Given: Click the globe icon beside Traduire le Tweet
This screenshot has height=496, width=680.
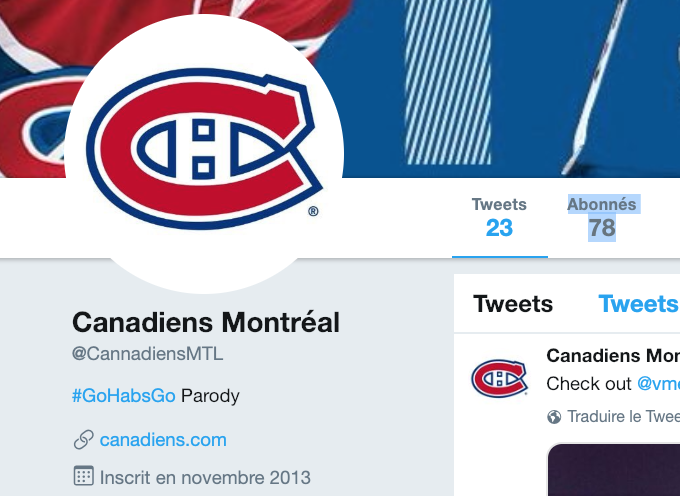Looking at the screenshot, I should (555, 417).
